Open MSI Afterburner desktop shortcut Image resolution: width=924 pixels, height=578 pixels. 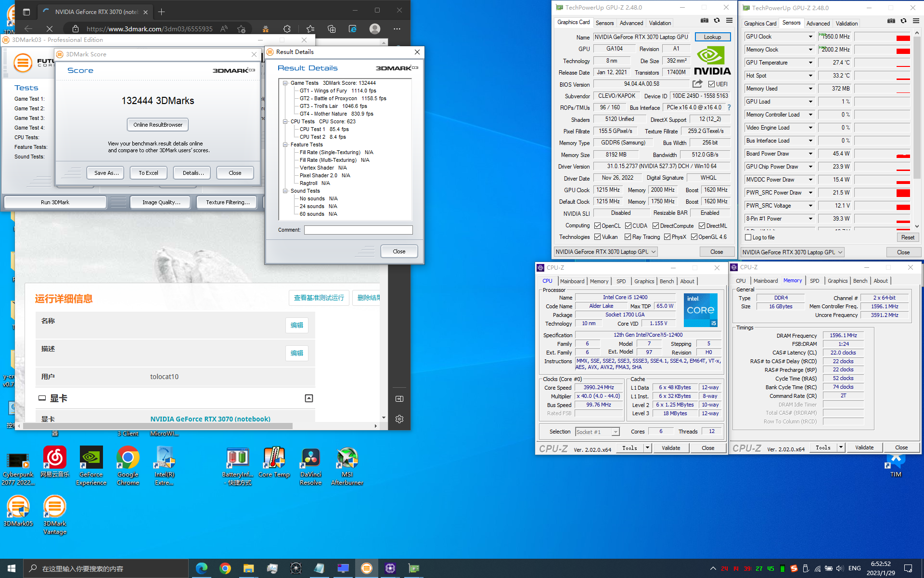[x=347, y=466]
